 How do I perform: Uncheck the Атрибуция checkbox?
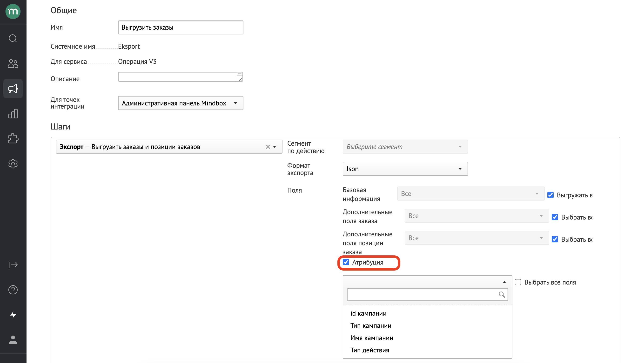[346, 262]
